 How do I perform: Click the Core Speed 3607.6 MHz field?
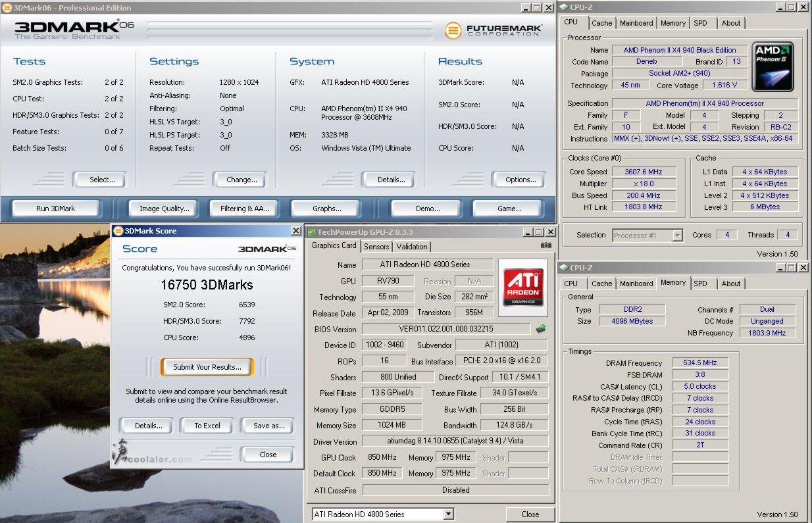tap(643, 172)
